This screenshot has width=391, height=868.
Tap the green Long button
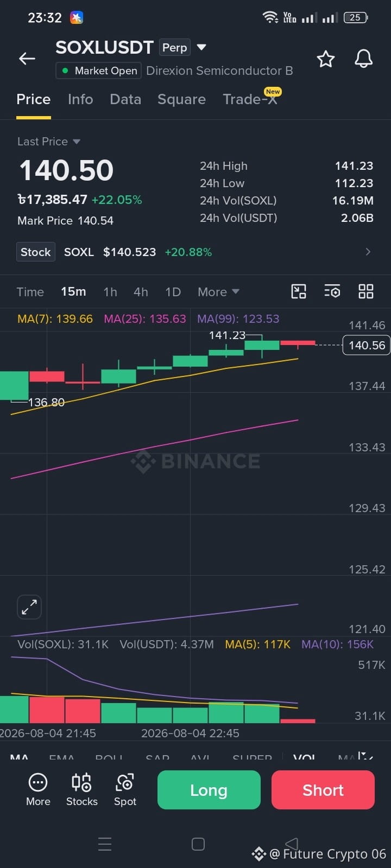209,790
